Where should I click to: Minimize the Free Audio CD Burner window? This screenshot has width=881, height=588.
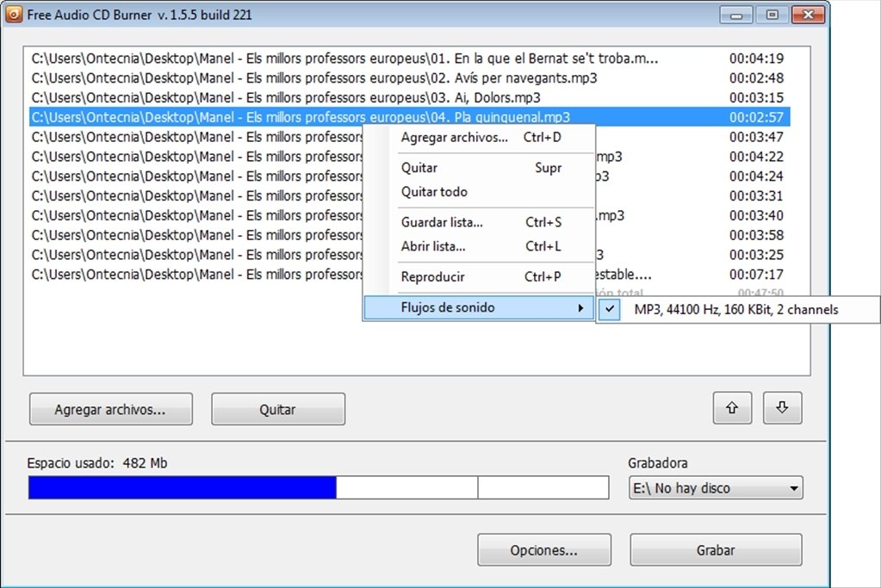[736, 15]
